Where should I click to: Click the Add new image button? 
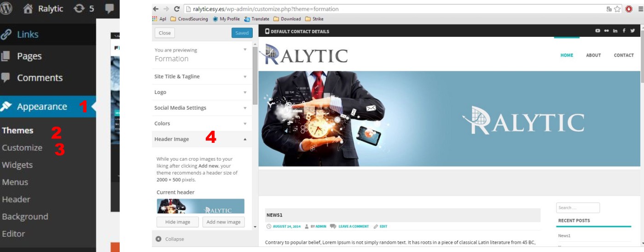223,222
